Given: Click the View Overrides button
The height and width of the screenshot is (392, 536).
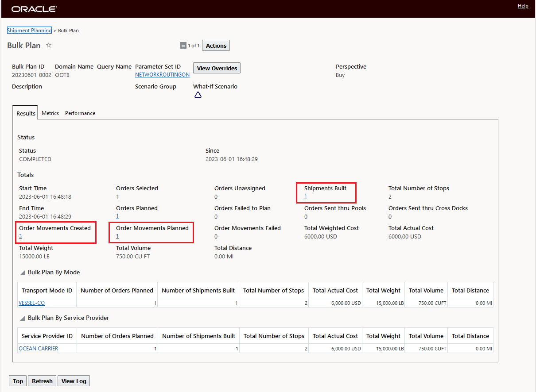Looking at the screenshot, I should (217, 68).
